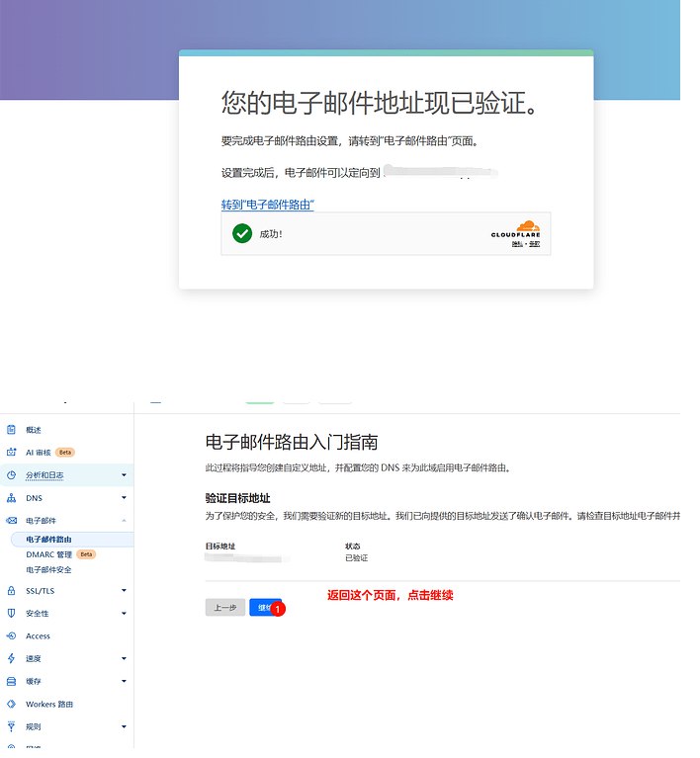
Task: Click the 已验证 status text
Action: [x=357, y=557]
